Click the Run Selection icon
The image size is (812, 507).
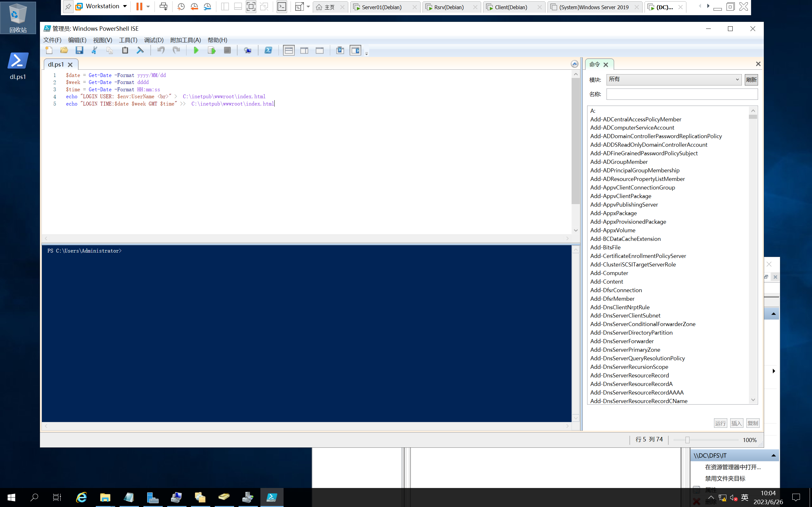click(212, 50)
